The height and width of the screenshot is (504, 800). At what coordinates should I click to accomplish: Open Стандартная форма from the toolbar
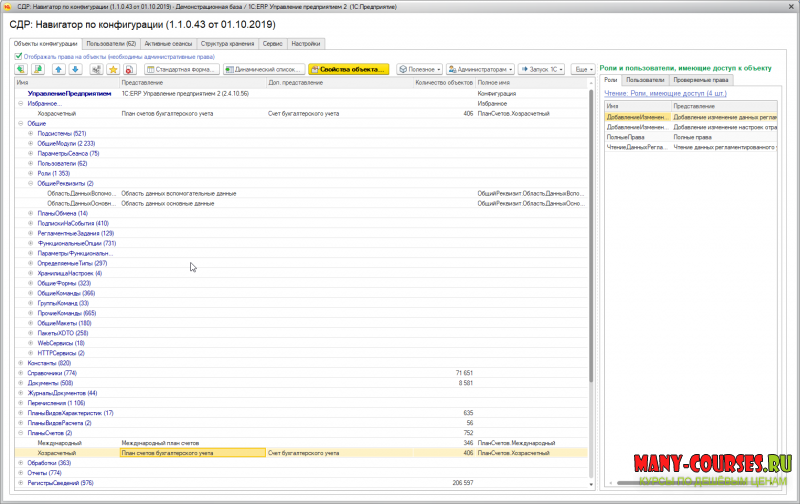181,70
